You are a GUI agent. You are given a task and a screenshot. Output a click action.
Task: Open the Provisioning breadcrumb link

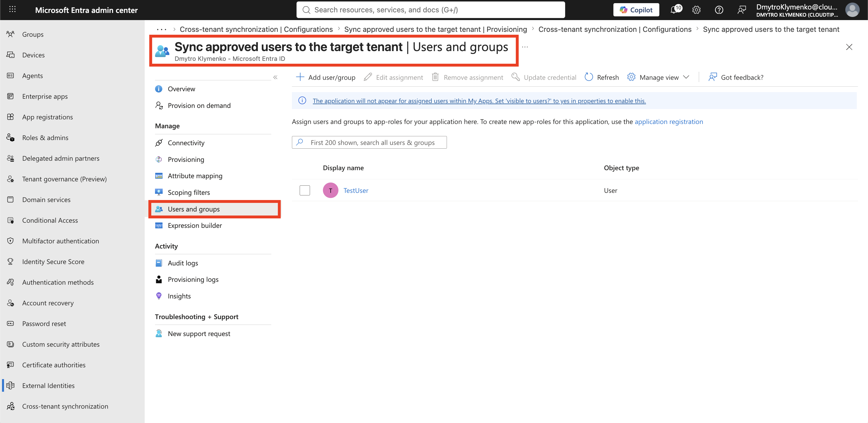coord(435,29)
